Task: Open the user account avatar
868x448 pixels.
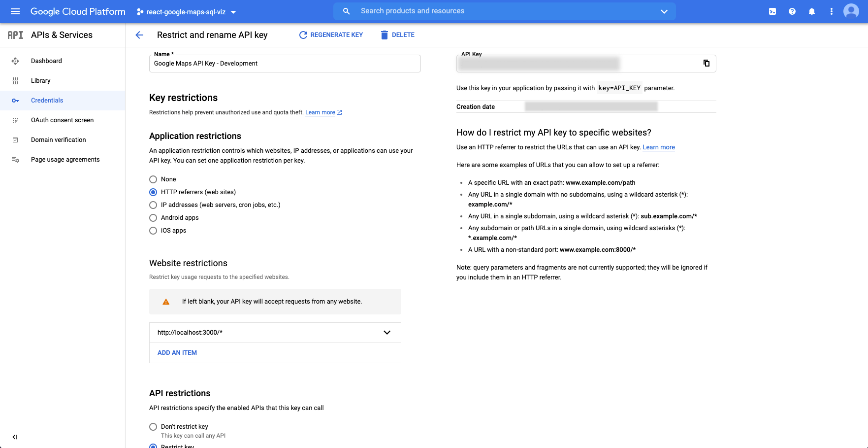Action: [851, 11]
